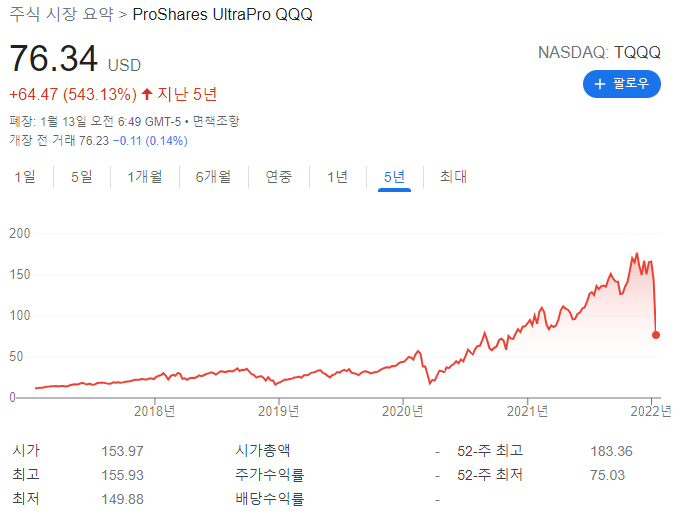Click the 52-주 최고 value 183.36
This screenshot has width=690, height=522.
coord(611,451)
